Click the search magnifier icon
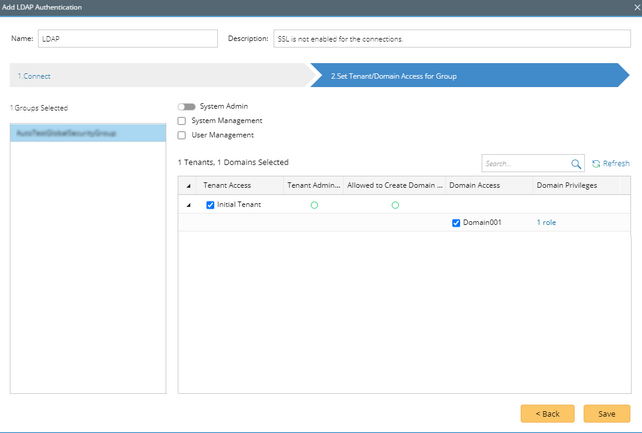Image resolution: width=642 pixels, height=433 pixels. [x=576, y=164]
